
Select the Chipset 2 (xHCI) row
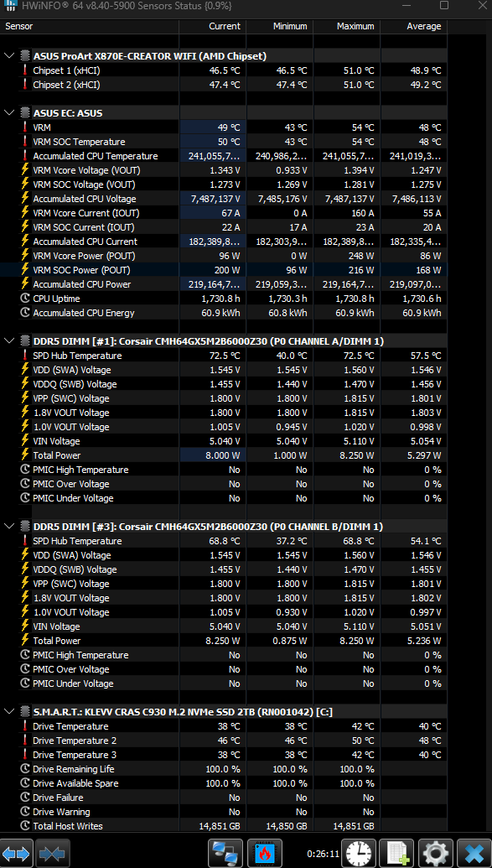(224, 85)
